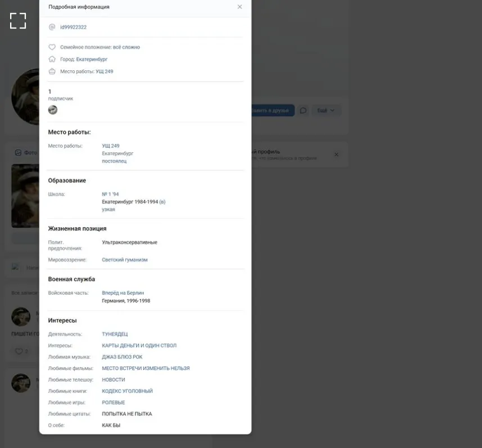This screenshot has height=448, width=482.
Task: Open the Вперёд на Берлин link
Action: (122, 293)
